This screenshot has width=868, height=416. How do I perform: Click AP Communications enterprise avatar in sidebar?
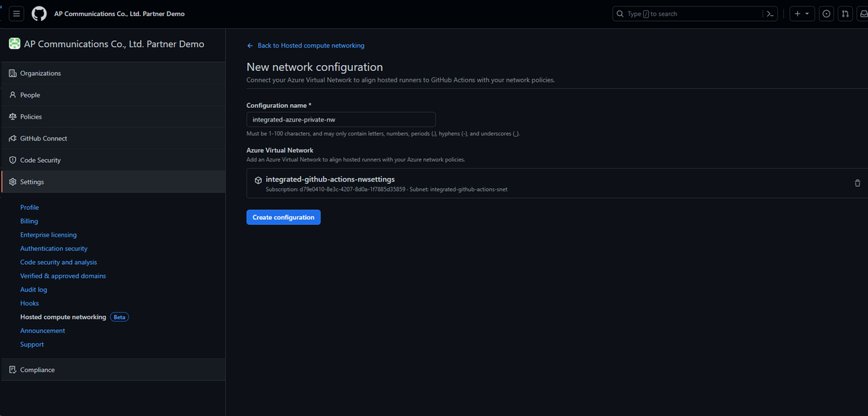[14, 44]
